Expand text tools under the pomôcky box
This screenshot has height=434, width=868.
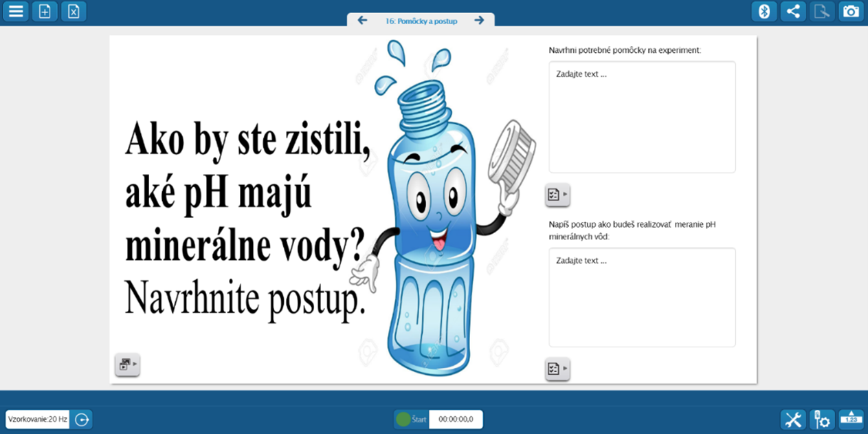coord(557,195)
